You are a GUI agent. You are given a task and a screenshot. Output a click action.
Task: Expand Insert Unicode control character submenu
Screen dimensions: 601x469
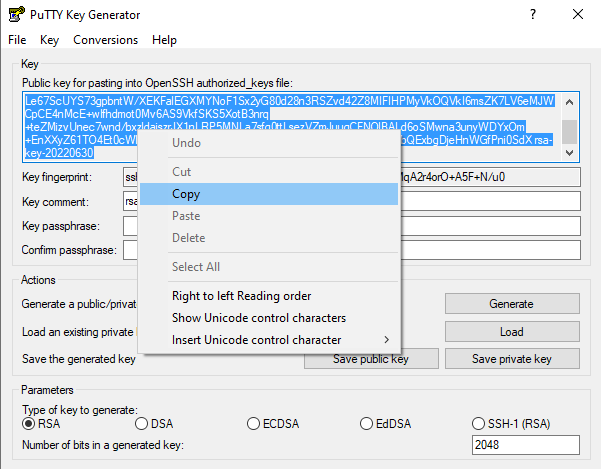tap(269, 340)
